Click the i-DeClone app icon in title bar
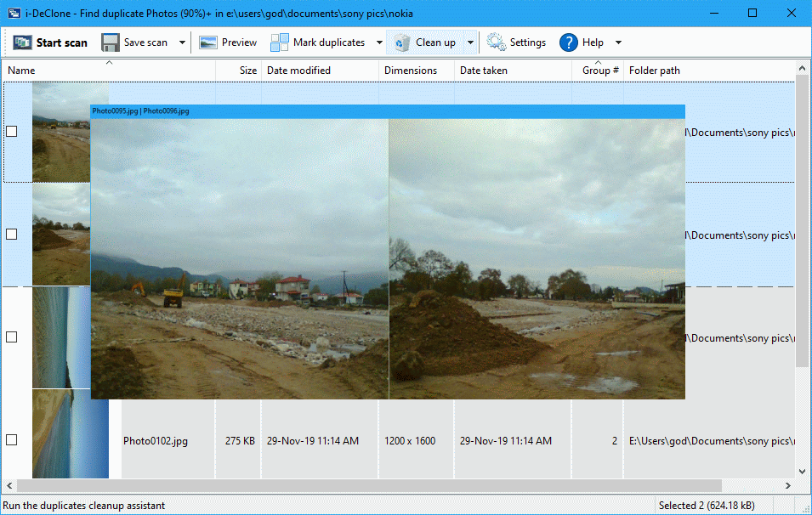The width and height of the screenshot is (812, 515). coord(14,13)
